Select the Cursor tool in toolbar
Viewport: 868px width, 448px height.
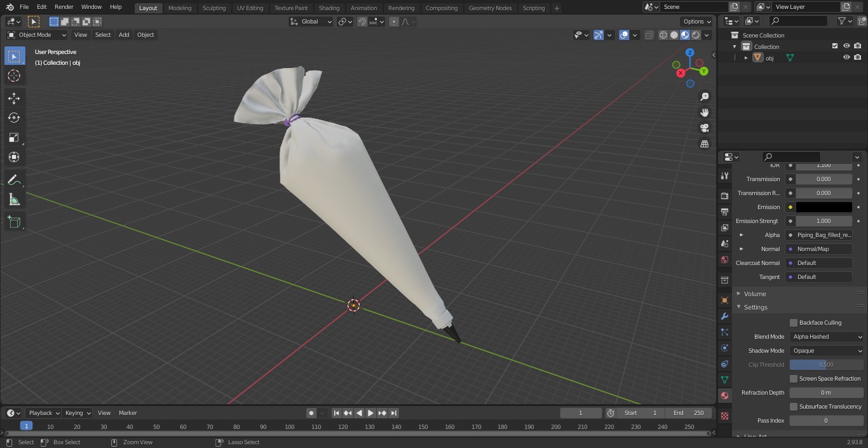click(14, 76)
